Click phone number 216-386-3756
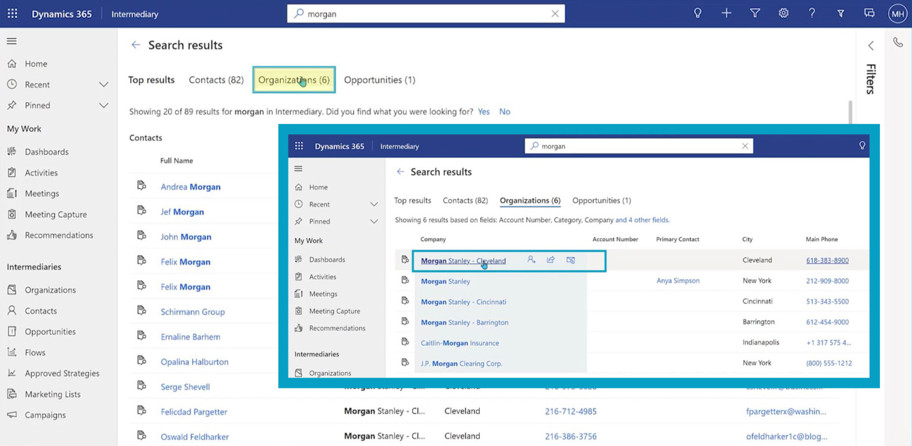 point(571,437)
